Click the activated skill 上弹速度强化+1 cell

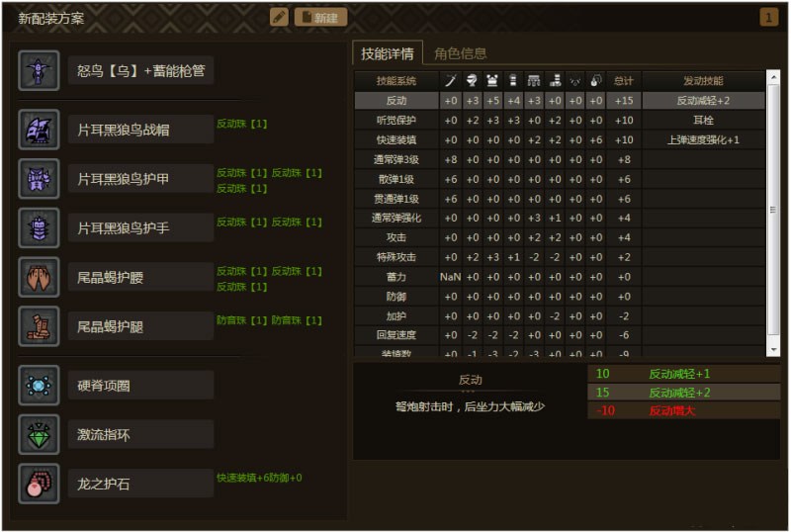pyautogui.click(x=703, y=139)
